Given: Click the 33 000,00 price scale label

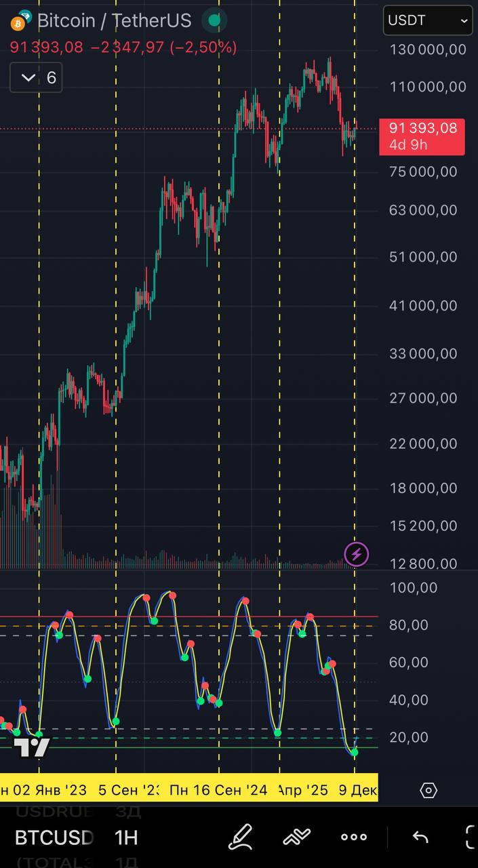Looking at the screenshot, I should click(423, 353).
